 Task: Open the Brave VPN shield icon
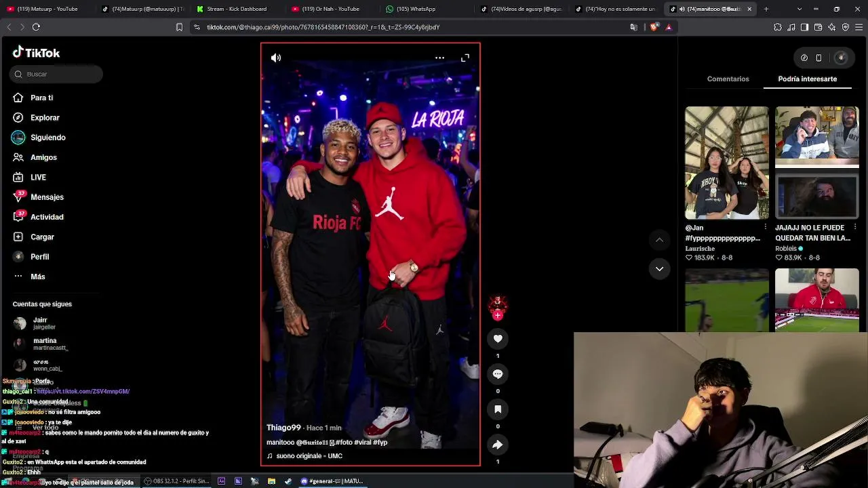pos(846,27)
